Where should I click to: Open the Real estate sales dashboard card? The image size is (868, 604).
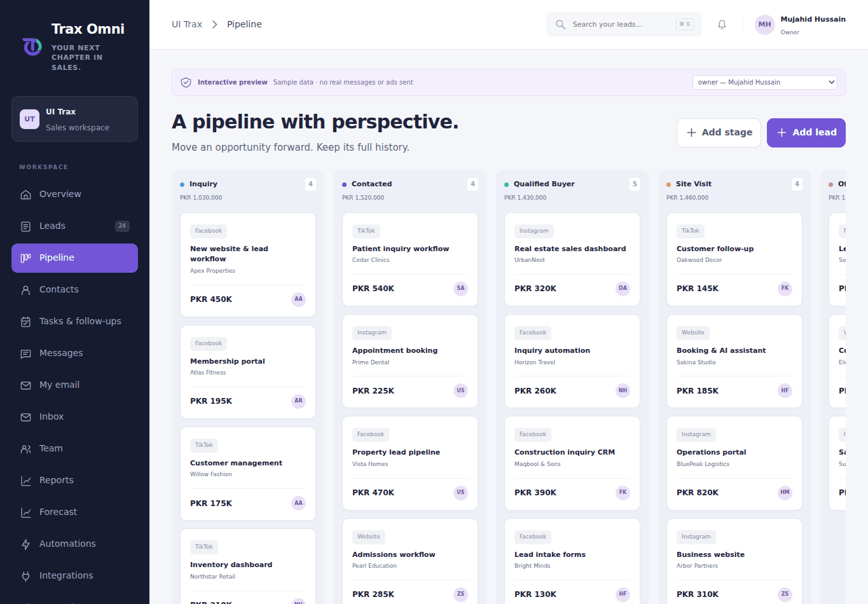click(572, 259)
